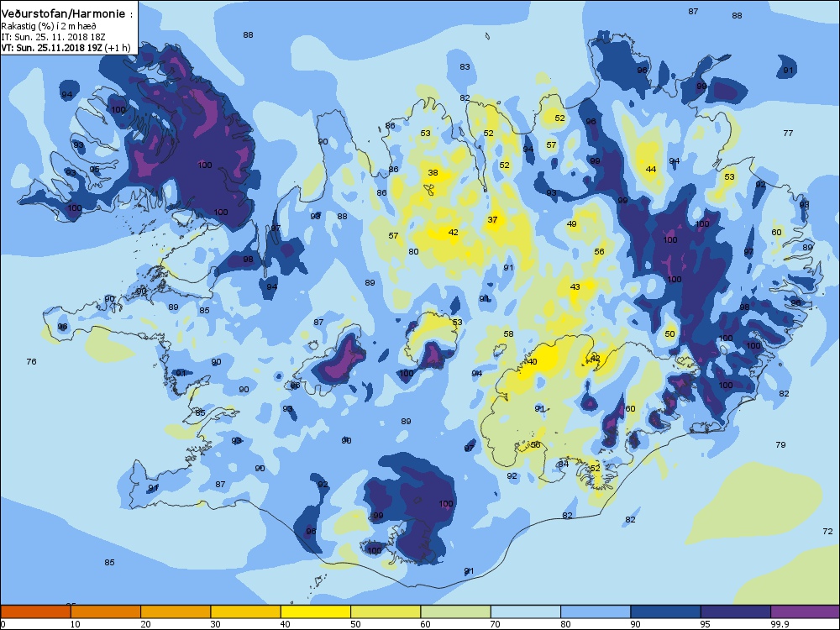Click the legend tick label 40

(286, 624)
